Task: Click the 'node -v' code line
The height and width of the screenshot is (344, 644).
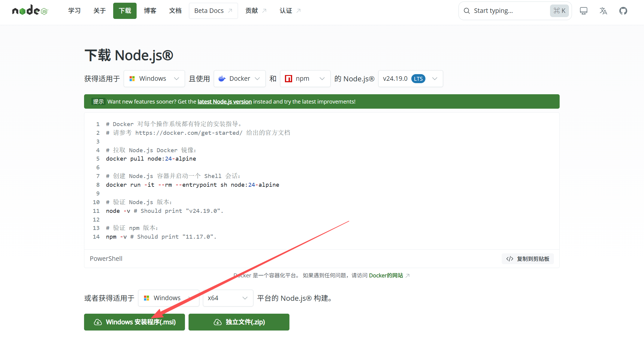Action: click(x=165, y=211)
